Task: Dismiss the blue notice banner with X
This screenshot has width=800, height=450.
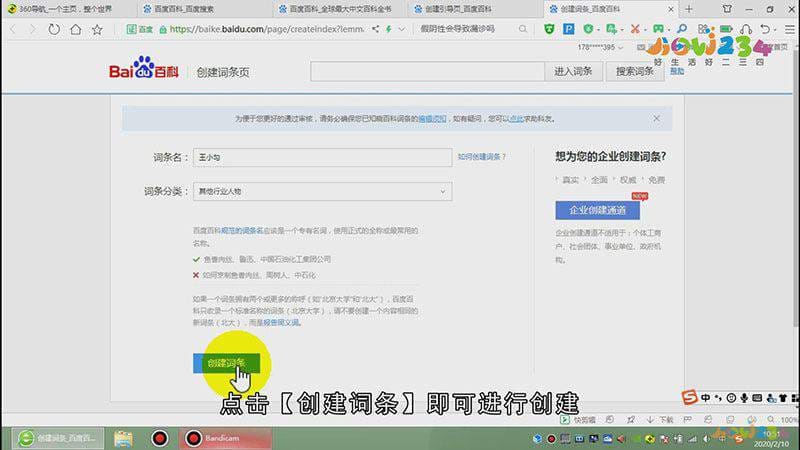Action: [x=657, y=118]
